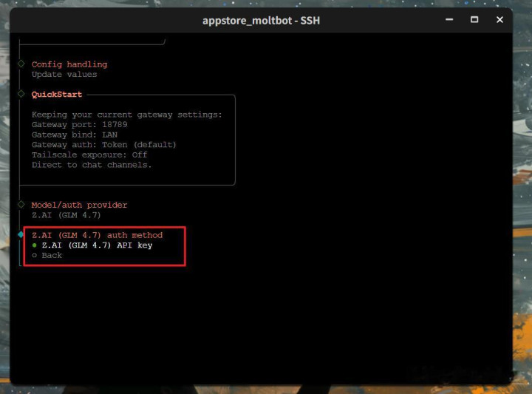Click the green dot beside the API key option

coord(35,245)
